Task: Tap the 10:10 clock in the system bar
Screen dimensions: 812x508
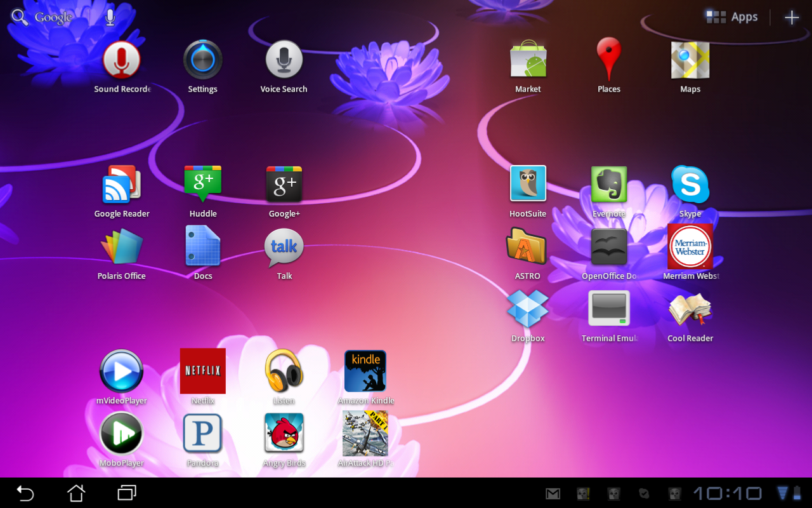Action: 728,493
